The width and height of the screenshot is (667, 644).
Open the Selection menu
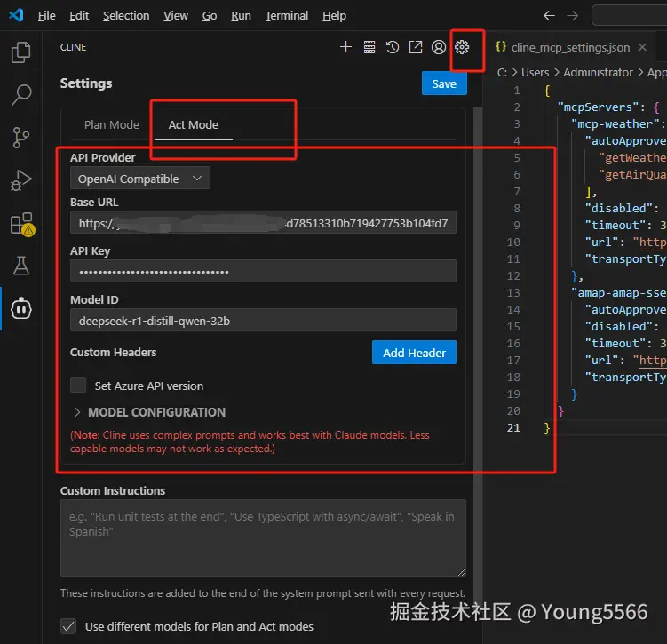(x=126, y=16)
